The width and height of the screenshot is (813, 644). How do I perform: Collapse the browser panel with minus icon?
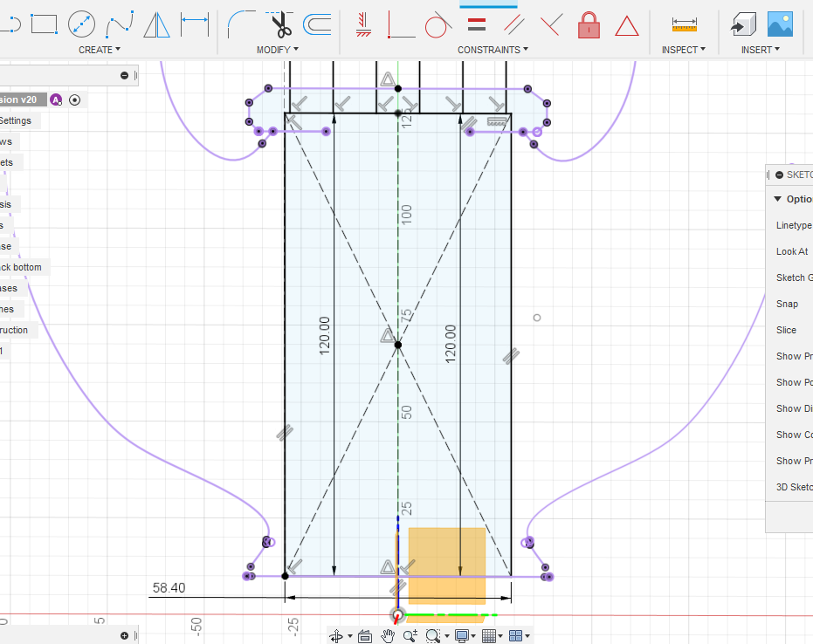click(x=124, y=76)
